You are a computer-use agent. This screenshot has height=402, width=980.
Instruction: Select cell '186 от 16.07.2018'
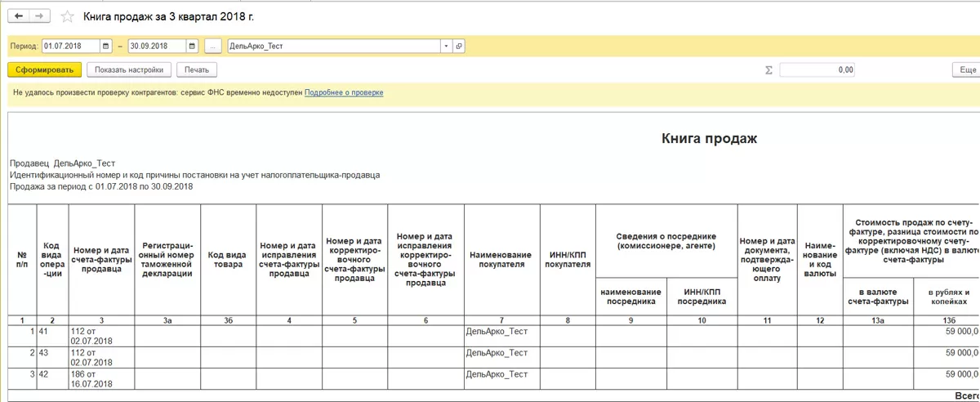pos(101,378)
